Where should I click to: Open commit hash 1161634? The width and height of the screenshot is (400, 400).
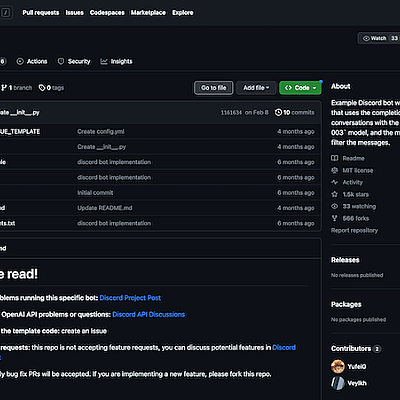pos(231,113)
